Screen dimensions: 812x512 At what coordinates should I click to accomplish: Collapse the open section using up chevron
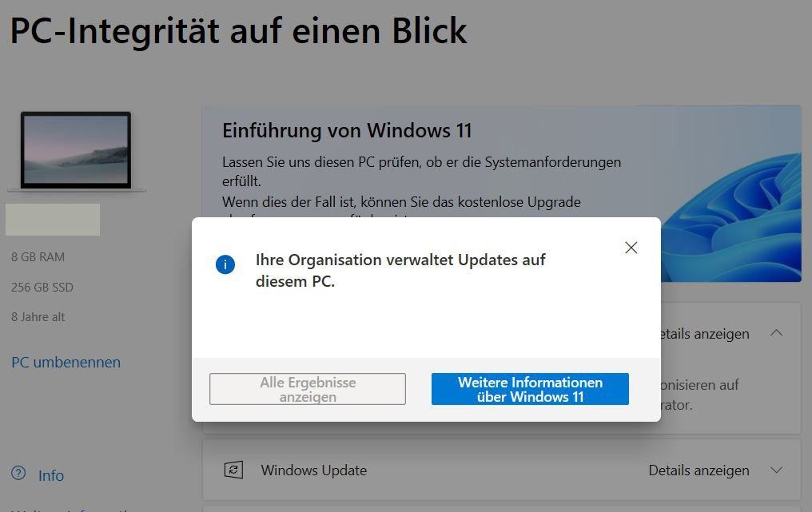pos(776,333)
